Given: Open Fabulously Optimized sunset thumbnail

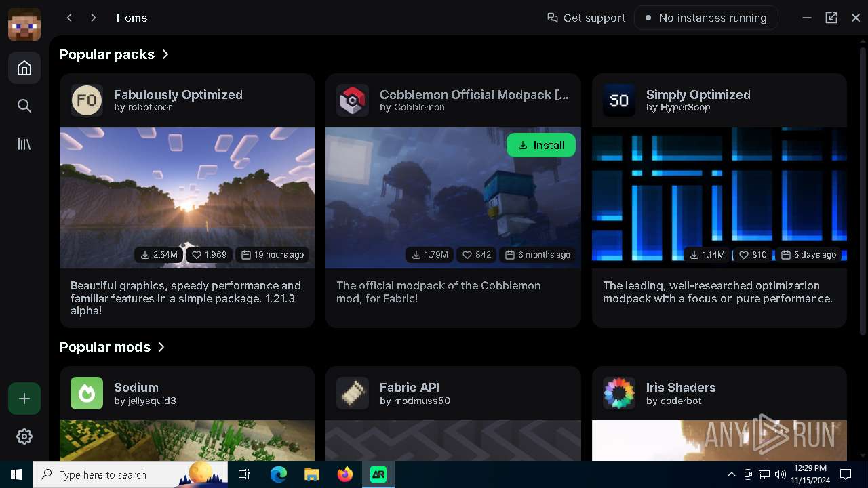Looking at the screenshot, I should click(187, 198).
